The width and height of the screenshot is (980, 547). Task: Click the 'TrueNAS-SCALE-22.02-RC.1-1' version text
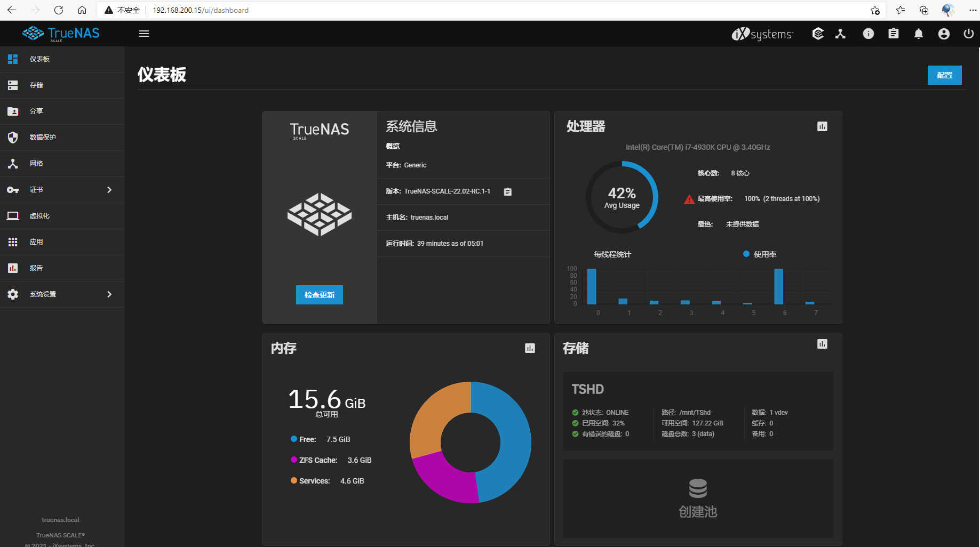pyautogui.click(x=447, y=191)
